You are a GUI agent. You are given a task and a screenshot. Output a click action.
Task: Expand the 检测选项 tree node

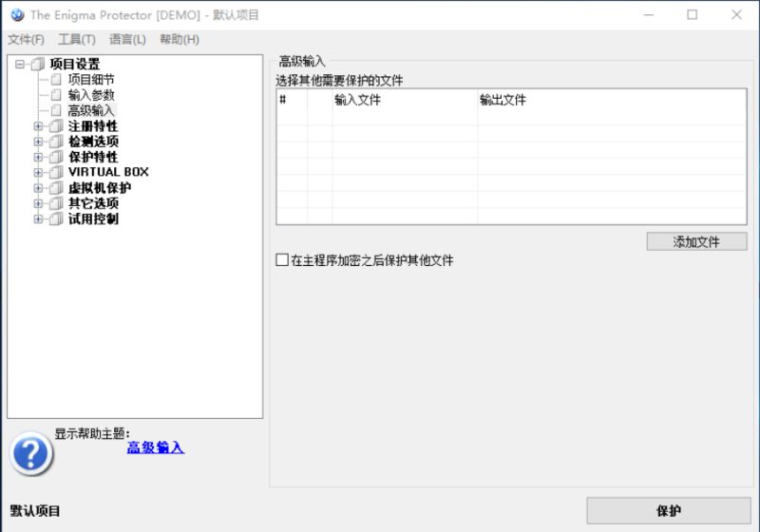coord(38,142)
